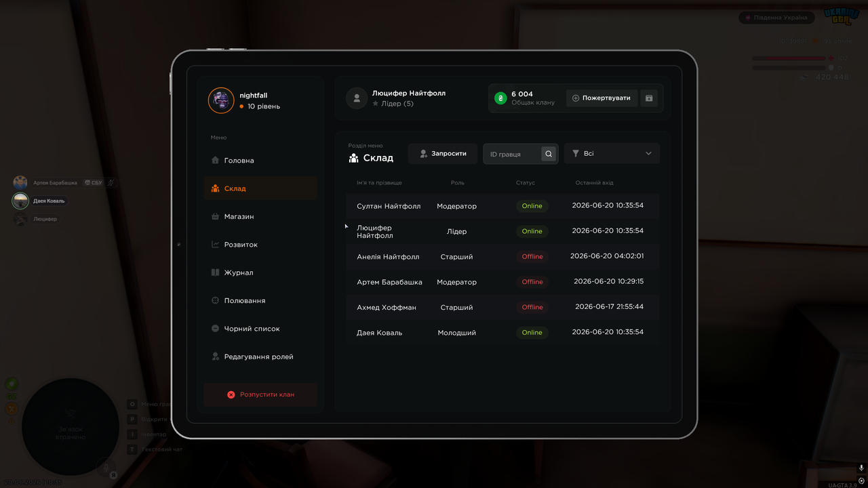Click the Текстовий чат hint key T

[132, 449]
